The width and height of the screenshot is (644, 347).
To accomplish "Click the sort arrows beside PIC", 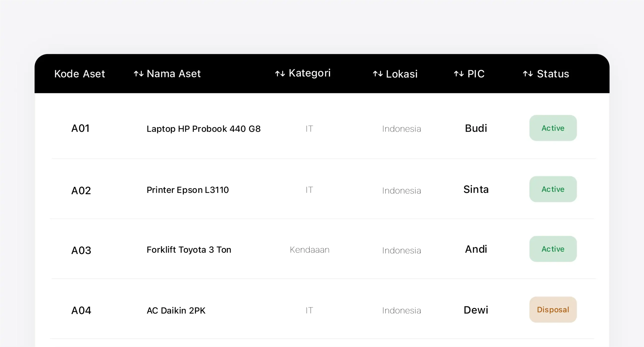I will point(459,74).
